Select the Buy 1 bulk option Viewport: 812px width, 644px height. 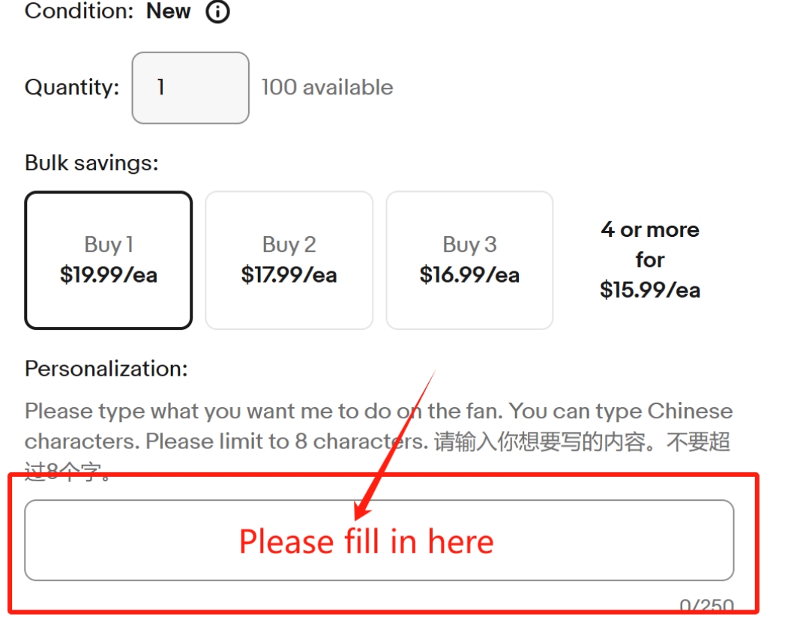coord(109,260)
